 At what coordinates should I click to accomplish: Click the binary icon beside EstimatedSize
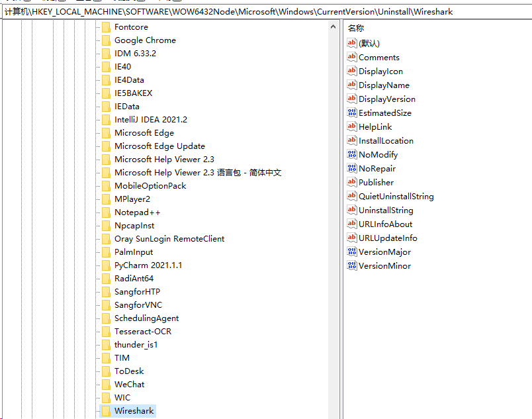click(x=352, y=113)
